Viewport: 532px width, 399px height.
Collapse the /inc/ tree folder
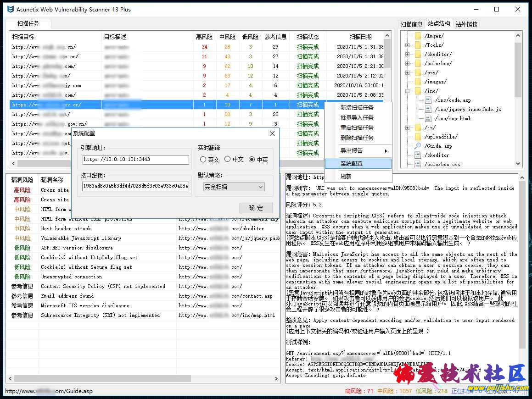[x=407, y=91]
